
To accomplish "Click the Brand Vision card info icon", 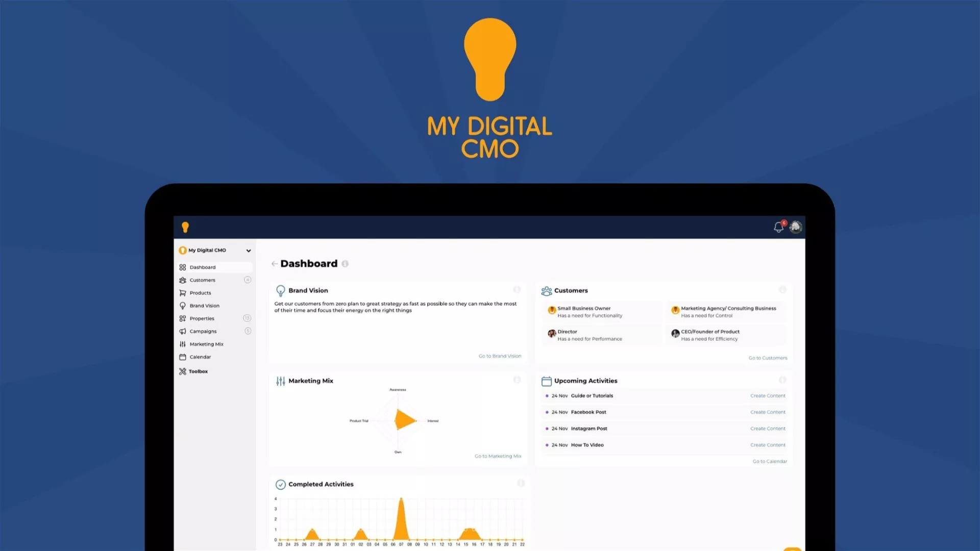I will point(517,290).
